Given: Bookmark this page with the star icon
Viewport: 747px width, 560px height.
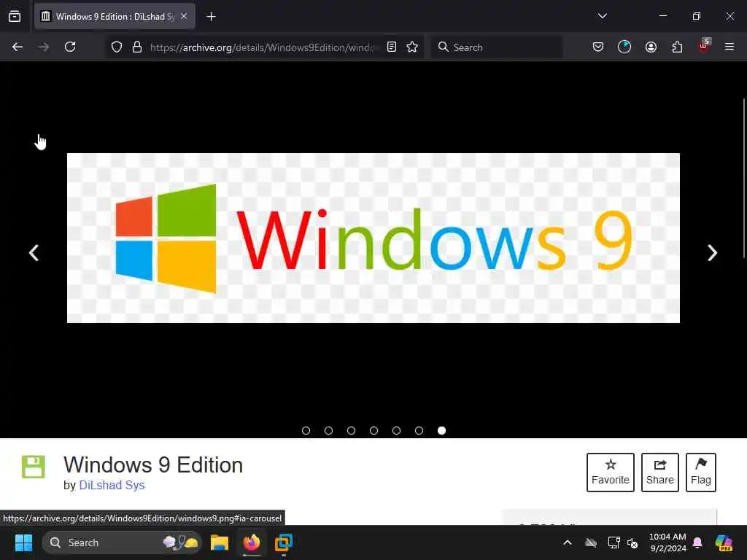Looking at the screenshot, I should [412, 47].
